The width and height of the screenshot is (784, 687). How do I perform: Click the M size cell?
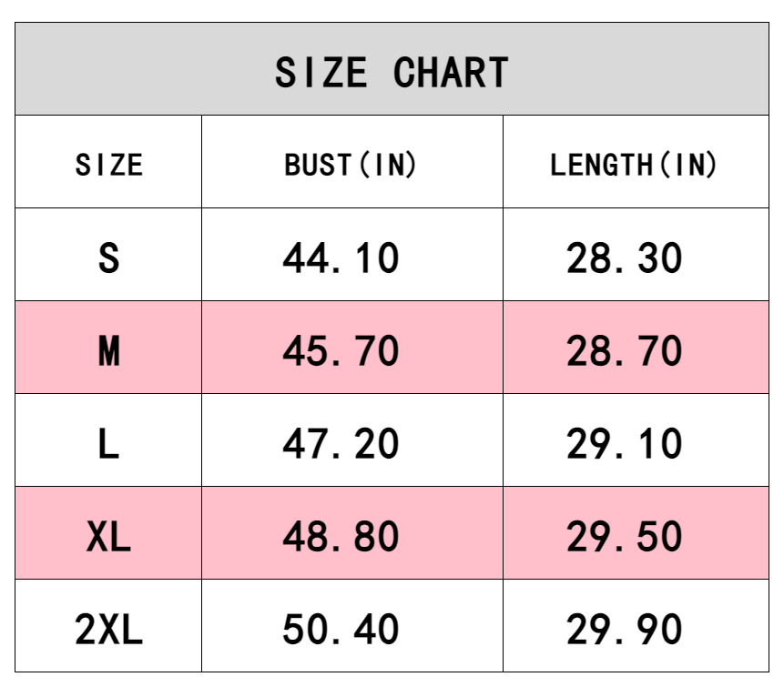point(108,351)
